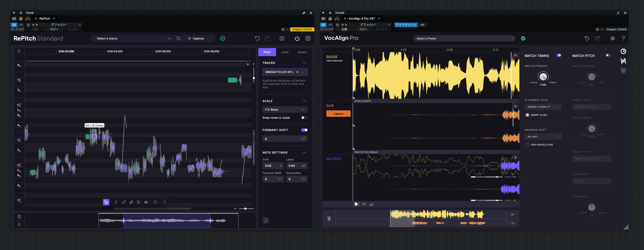Screen dimensions: 644x250
Task: Open the VocAlign mixer sliders icon
Action: coord(623,71)
